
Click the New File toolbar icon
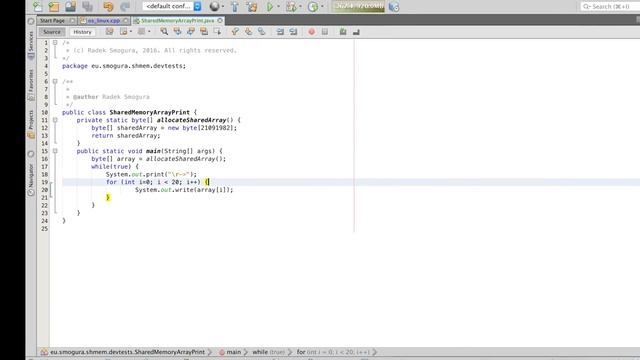click(x=37, y=7)
